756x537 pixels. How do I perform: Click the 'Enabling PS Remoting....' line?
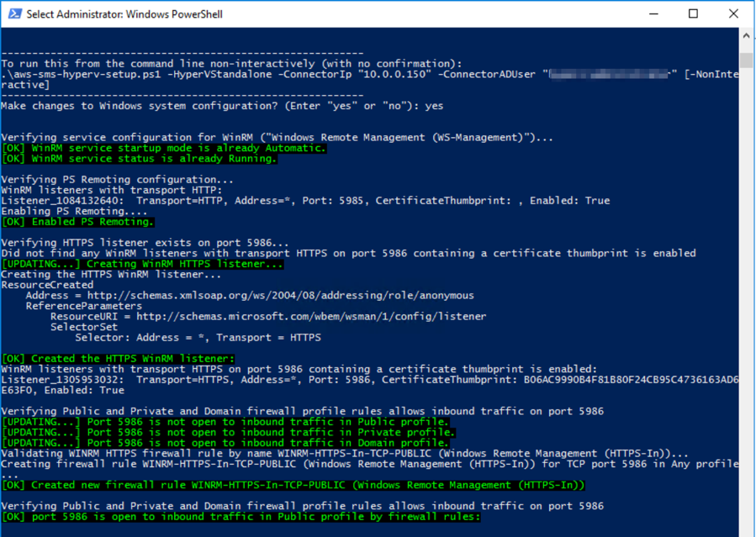(x=74, y=212)
